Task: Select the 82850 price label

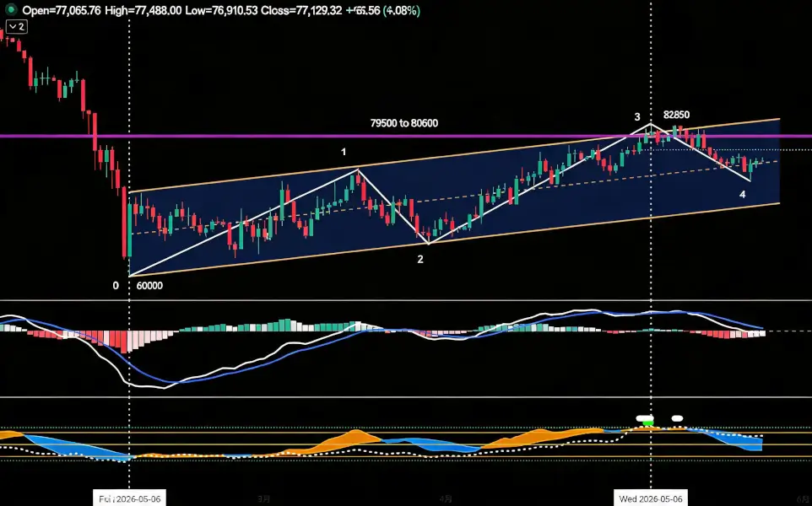Action: pos(676,115)
